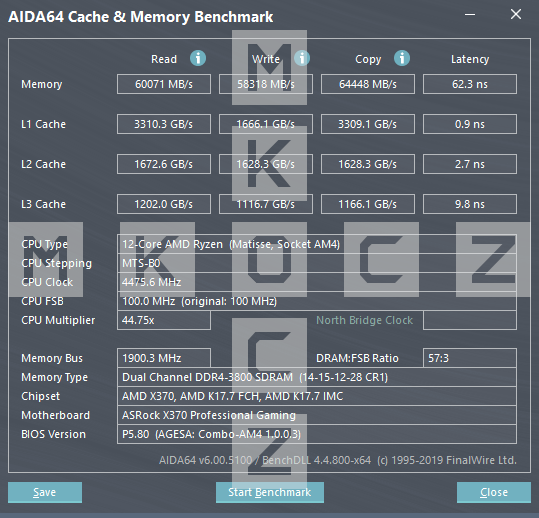The height and width of the screenshot is (518, 539).
Task: Click the Copy column header
Action: (368, 59)
